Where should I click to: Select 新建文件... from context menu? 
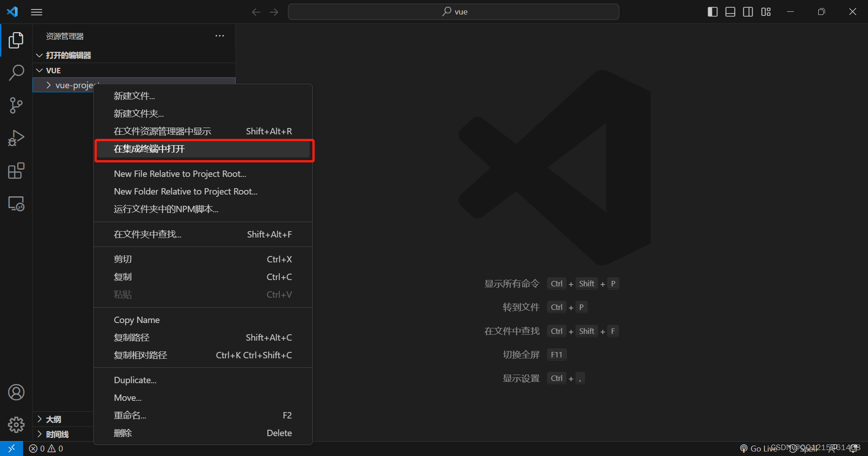click(203, 96)
